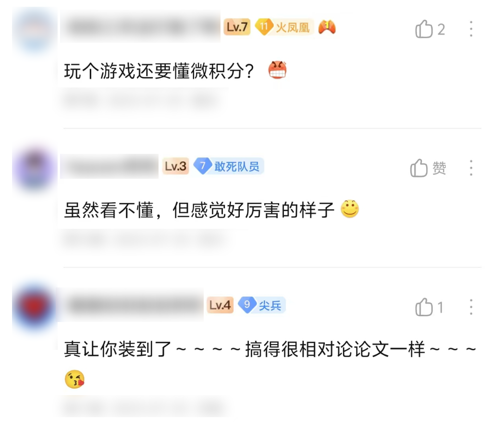Open the third commenter's red avatar
This screenshot has height=422, width=504.
[35, 306]
